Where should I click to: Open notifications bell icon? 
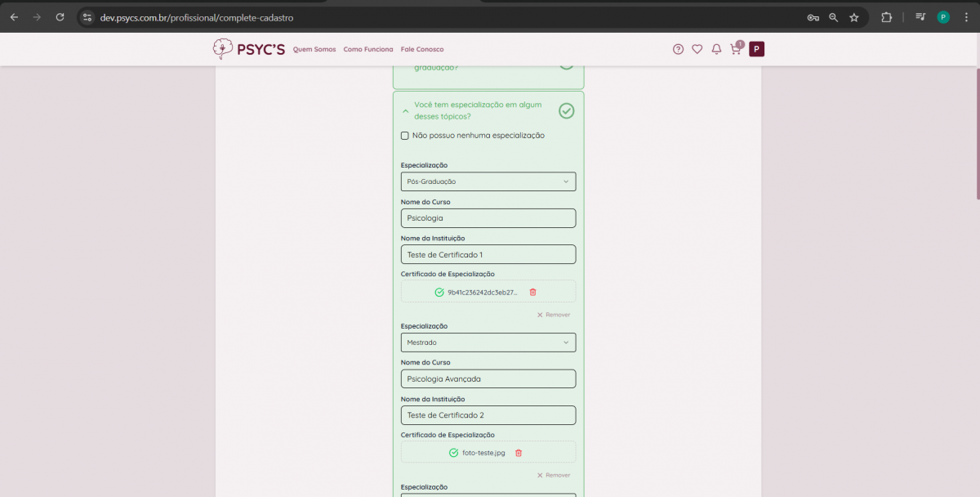coord(716,49)
